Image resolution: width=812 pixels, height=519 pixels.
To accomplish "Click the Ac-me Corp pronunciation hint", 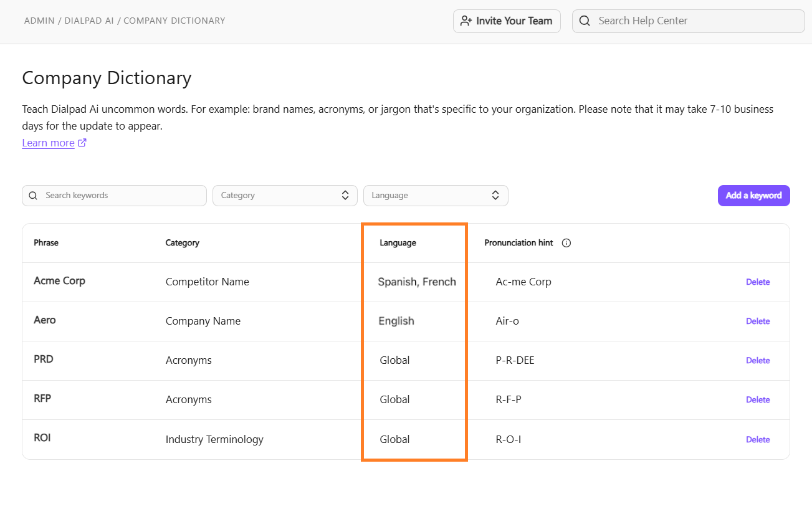I will [x=523, y=282].
